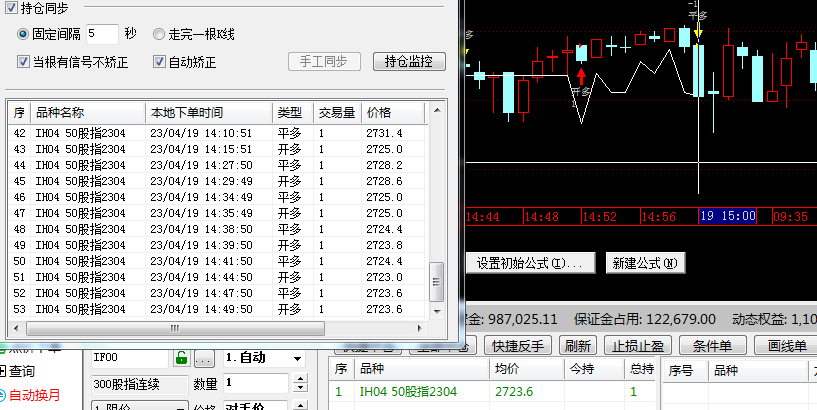Expand the 查询 tree node

point(2,371)
